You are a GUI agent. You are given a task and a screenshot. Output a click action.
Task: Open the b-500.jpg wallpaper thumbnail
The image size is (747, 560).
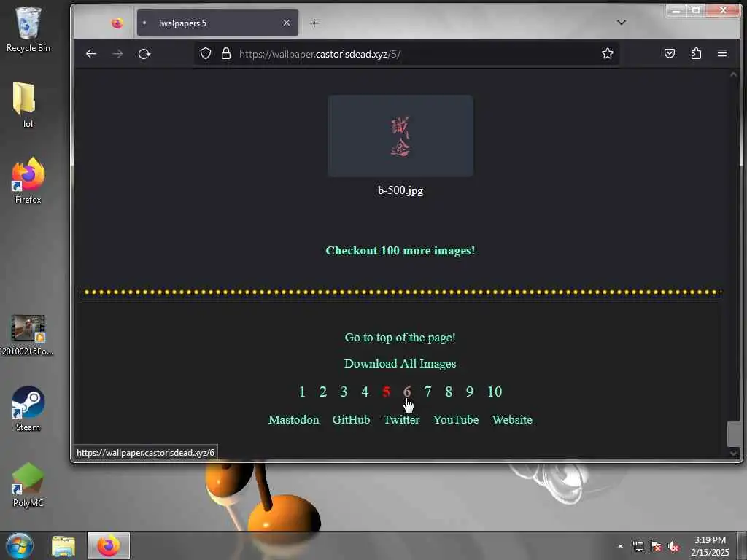400,136
